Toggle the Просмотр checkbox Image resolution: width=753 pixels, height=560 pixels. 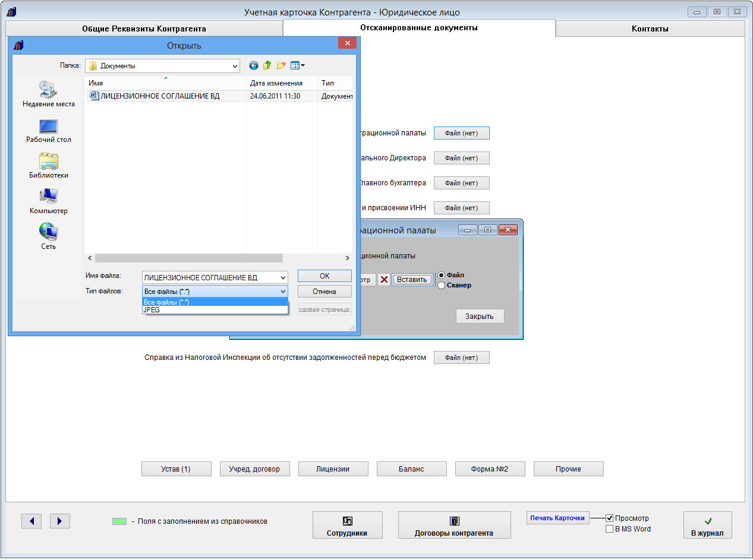(609, 518)
